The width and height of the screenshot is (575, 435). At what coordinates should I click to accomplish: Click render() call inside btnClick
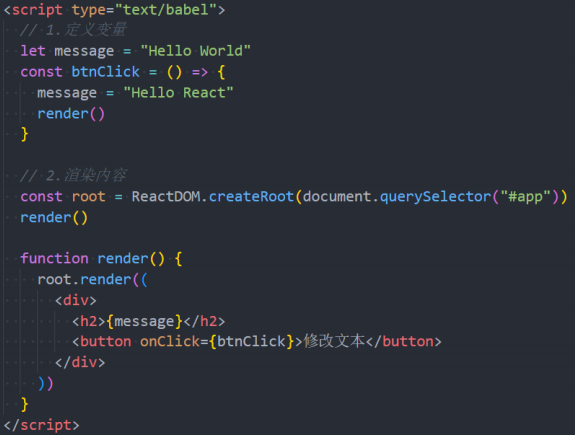click(x=71, y=114)
